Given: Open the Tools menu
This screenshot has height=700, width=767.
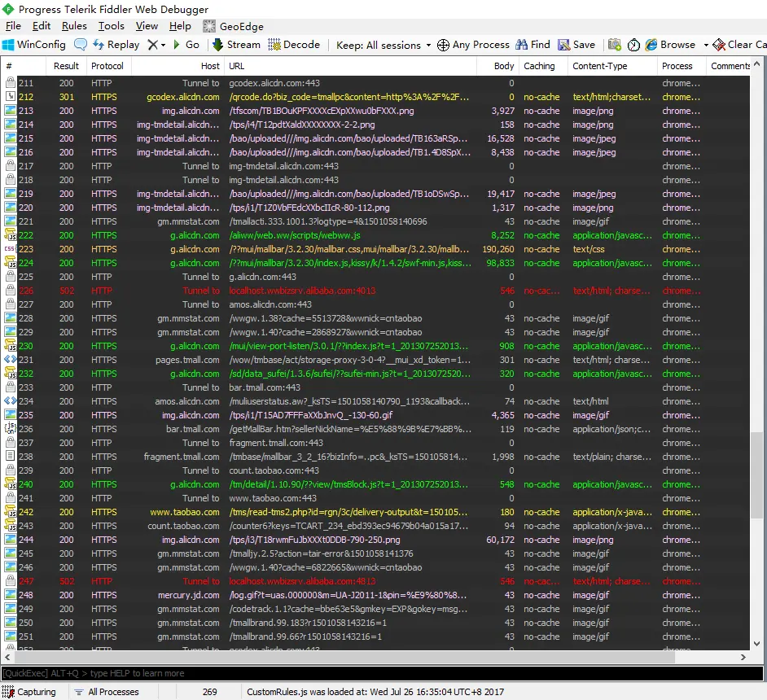Looking at the screenshot, I should click(x=111, y=26).
